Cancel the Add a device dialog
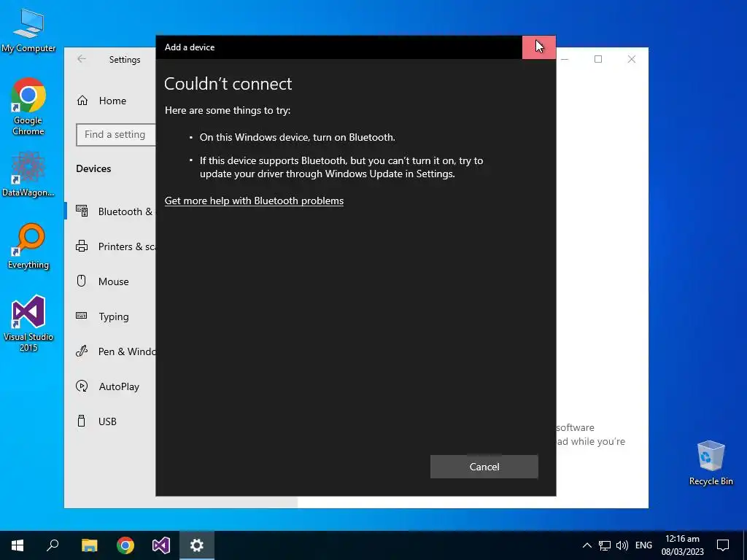 [484, 467]
